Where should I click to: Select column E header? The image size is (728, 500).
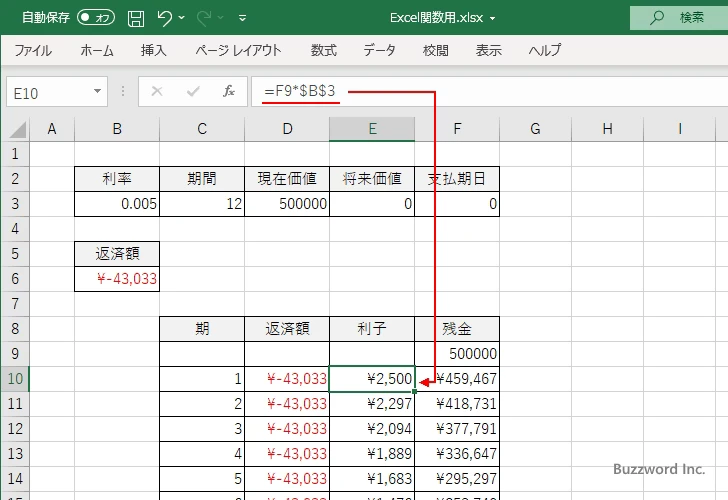click(x=372, y=129)
